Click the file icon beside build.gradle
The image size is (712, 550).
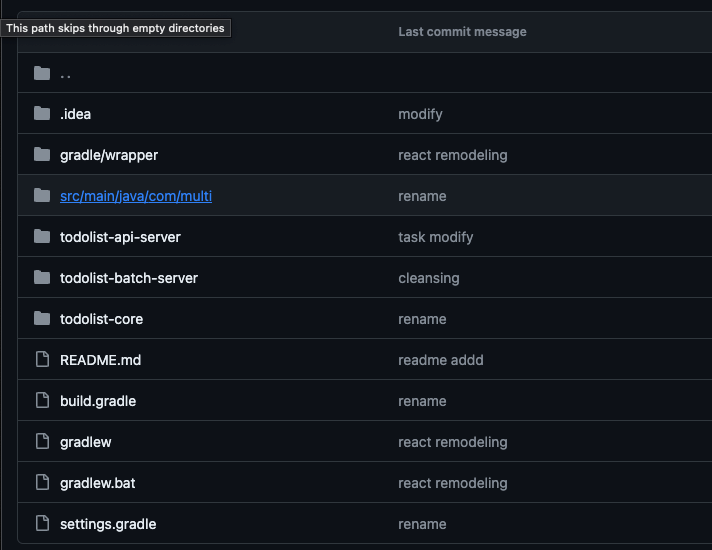coord(41,401)
